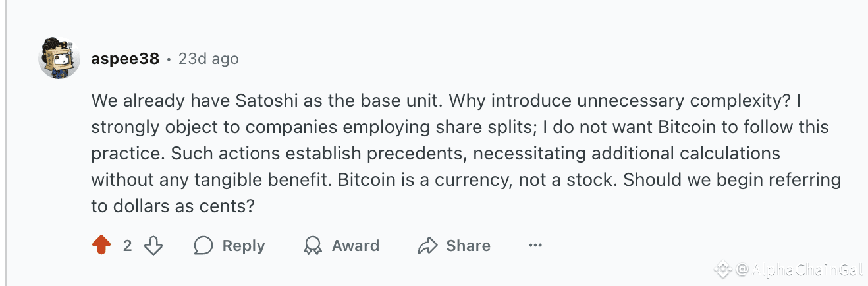The height and width of the screenshot is (286, 868).
Task: Click the final line ending with cents?
Action: 173,206
